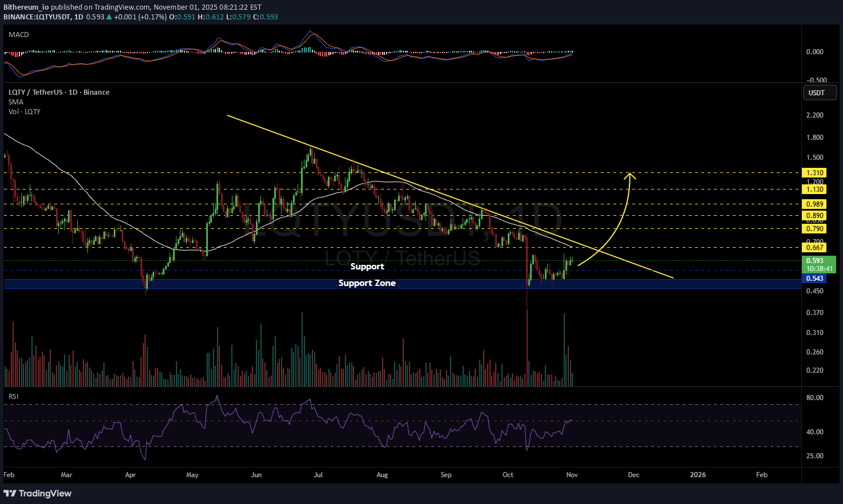Click the Bithereum_io publisher name
843x504 pixels.
[26, 7]
